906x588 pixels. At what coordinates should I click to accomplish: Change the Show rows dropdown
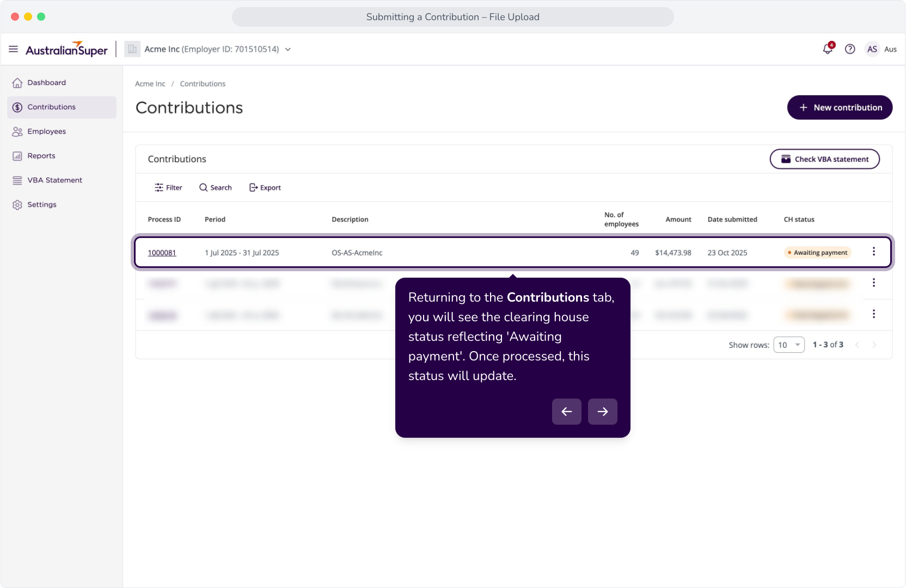coord(789,345)
